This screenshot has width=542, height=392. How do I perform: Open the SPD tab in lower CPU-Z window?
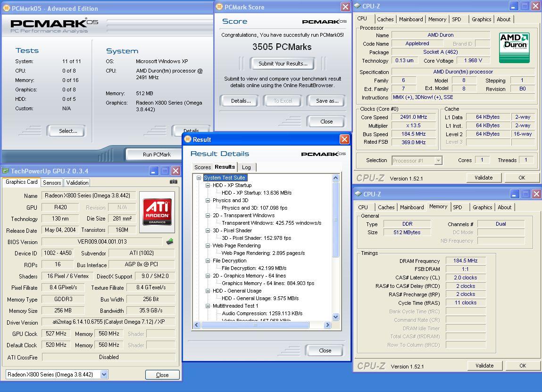(x=458, y=207)
